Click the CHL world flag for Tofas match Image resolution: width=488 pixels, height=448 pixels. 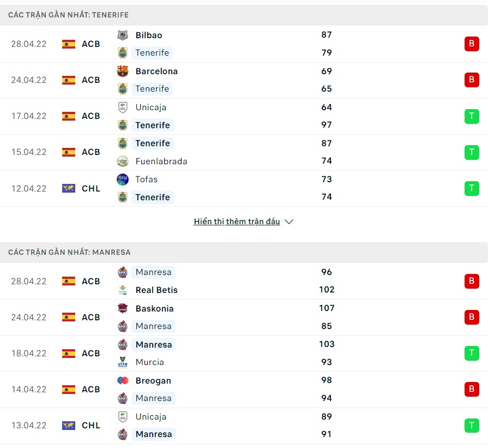(69, 188)
